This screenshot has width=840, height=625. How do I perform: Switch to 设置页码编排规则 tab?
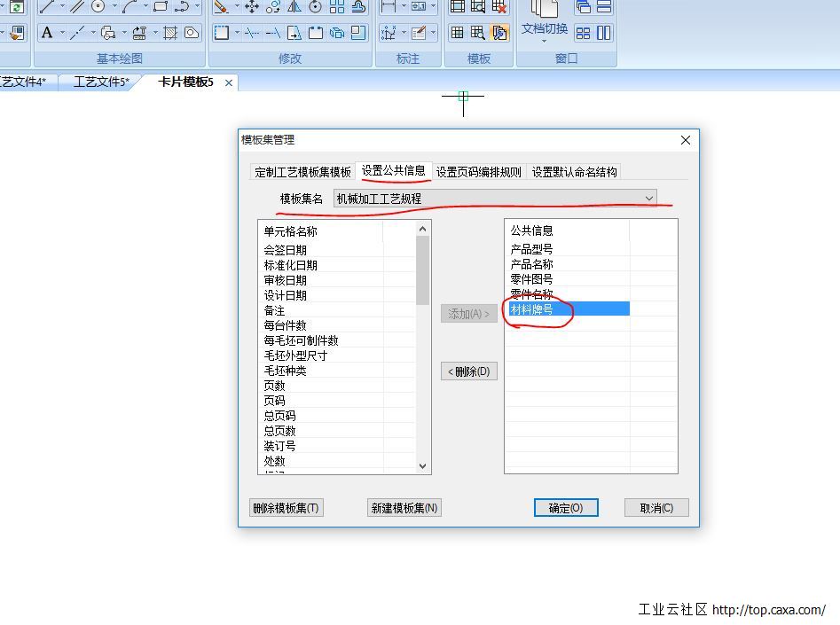[x=479, y=172]
